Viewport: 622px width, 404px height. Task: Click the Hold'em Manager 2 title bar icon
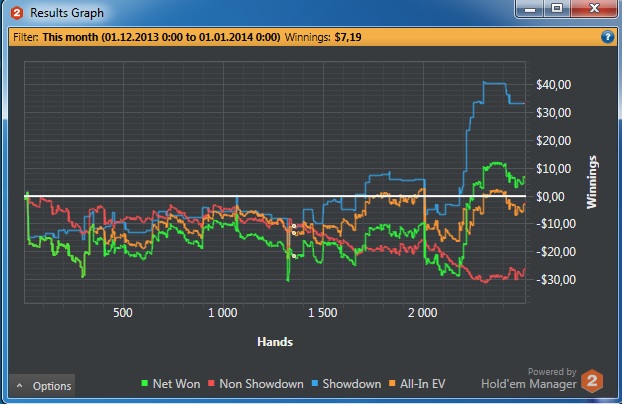tap(17, 13)
